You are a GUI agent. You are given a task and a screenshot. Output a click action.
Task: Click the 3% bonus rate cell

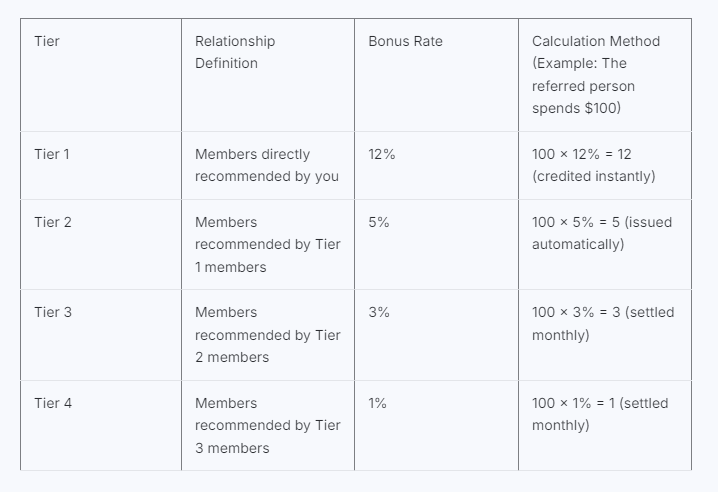click(379, 312)
